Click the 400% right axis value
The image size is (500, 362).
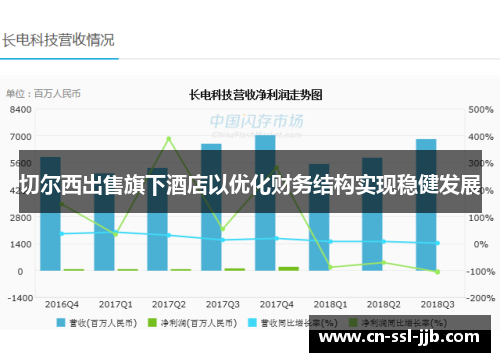[481, 137]
